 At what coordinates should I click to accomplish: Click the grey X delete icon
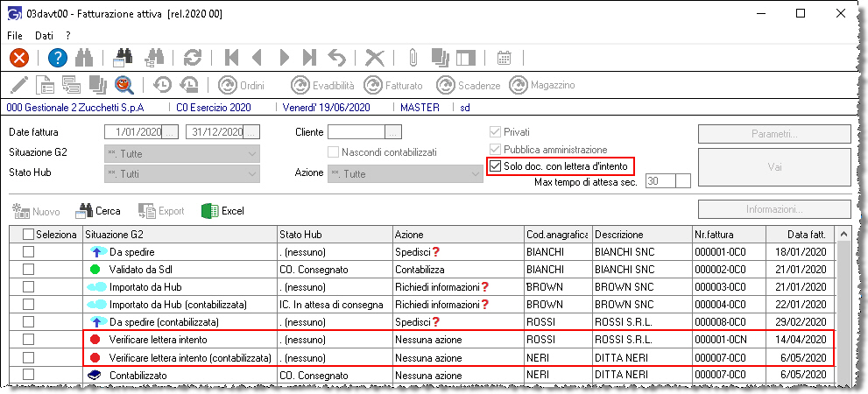tap(375, 58)
